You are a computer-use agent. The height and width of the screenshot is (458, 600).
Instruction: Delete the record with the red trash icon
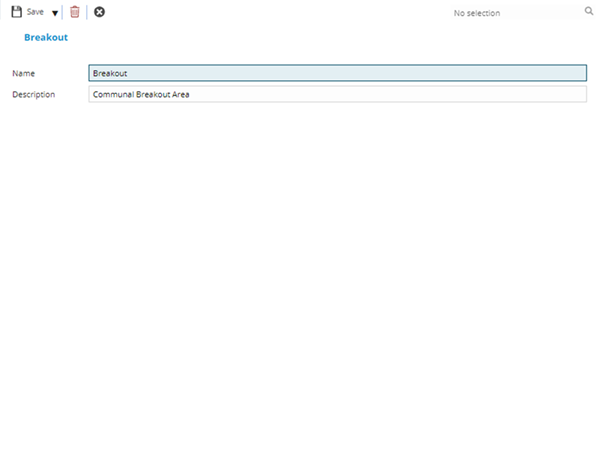[x=74, y=12]
